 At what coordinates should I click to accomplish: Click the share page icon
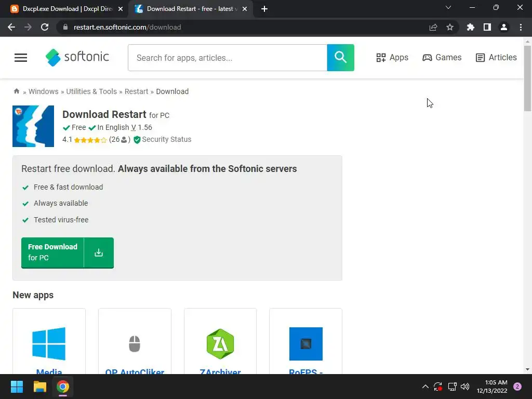pos(433,27)
